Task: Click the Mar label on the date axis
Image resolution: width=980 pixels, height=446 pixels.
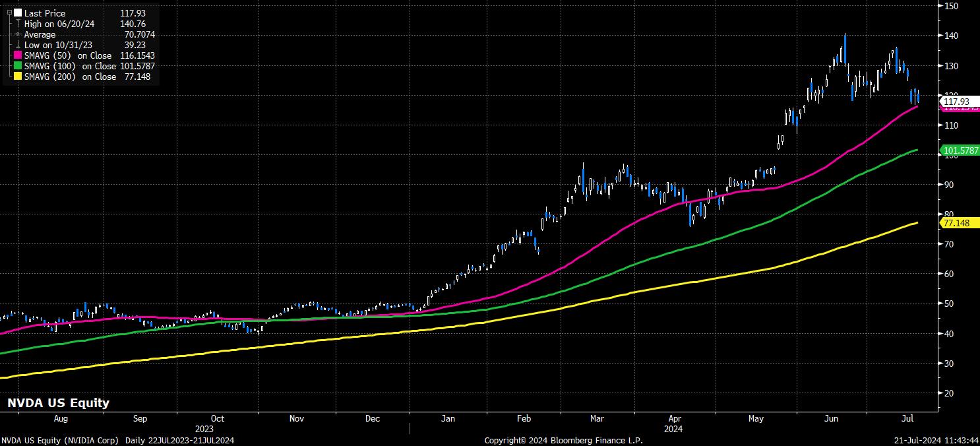Action: [597, 418]
